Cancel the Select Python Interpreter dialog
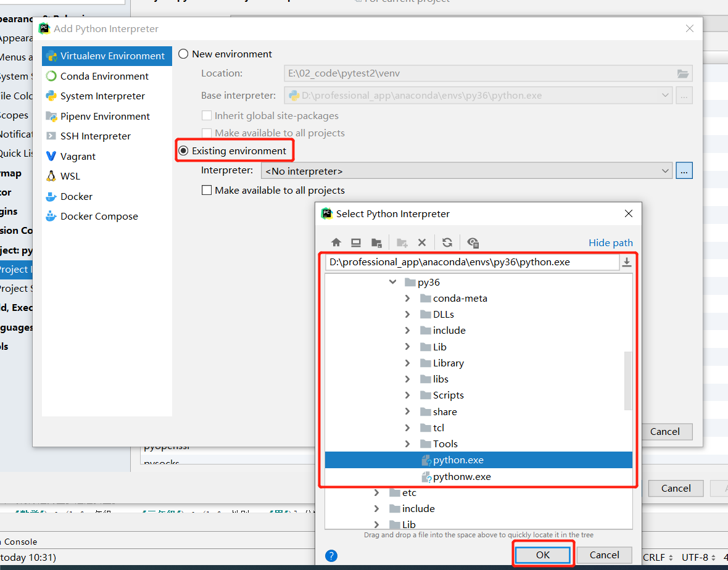 tap(604, 555)
